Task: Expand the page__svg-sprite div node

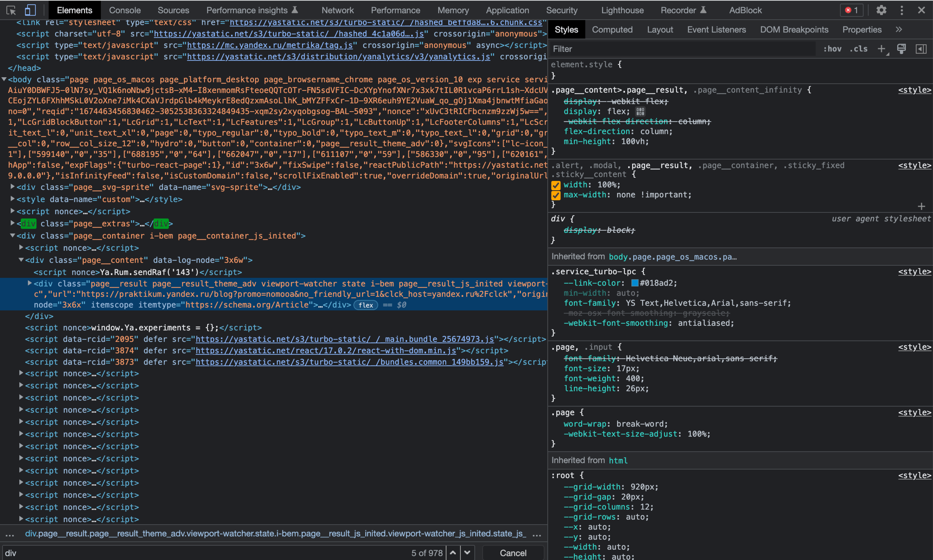Action: [x=12, y=187]
